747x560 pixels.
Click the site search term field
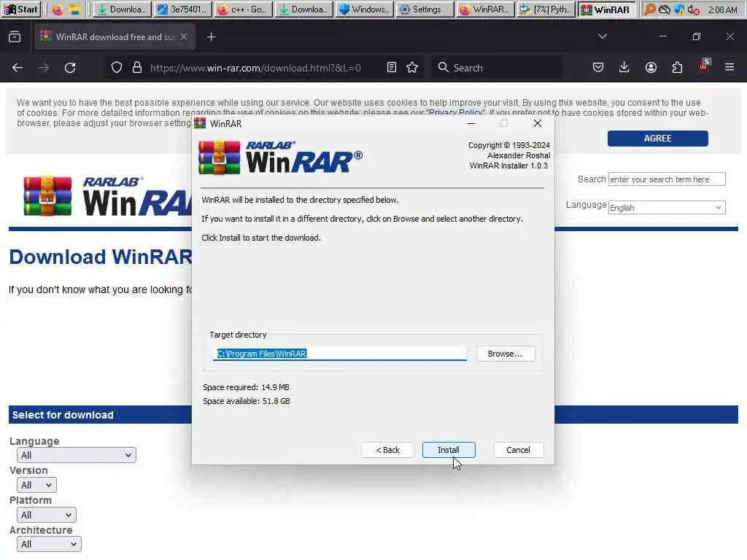click(667, 179)
